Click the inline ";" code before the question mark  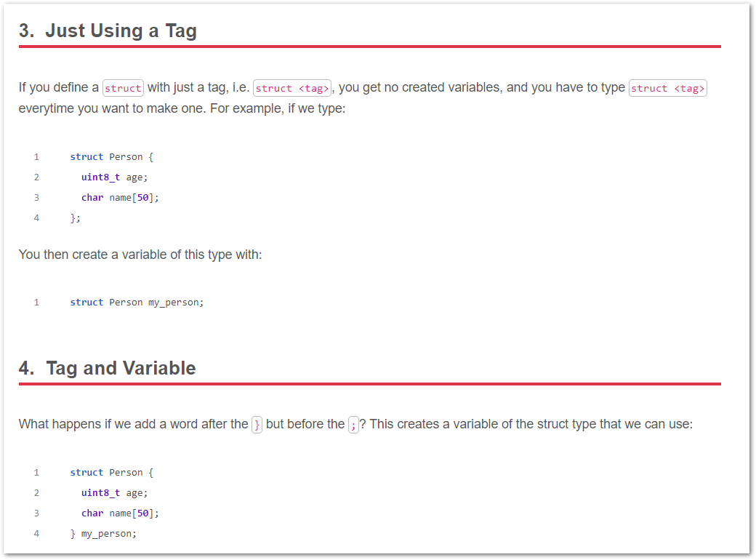coord(353,425)
